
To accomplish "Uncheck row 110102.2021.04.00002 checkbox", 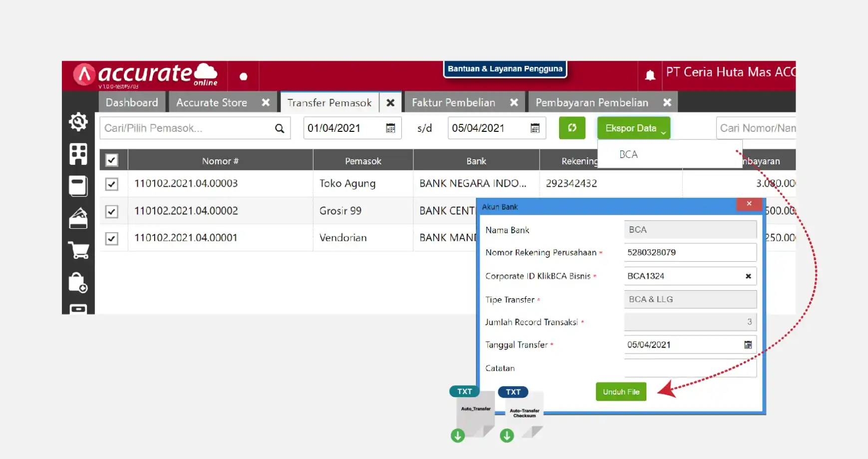I will 112,211.
